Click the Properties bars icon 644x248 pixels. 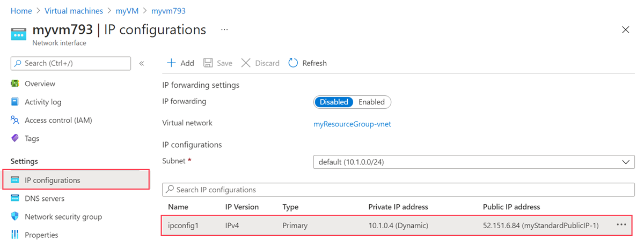click(15, 235)
